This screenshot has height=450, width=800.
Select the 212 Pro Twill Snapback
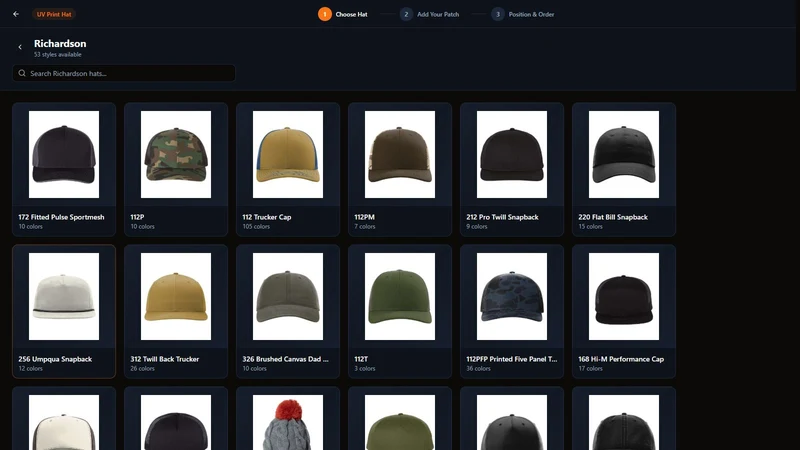[512, 169]
